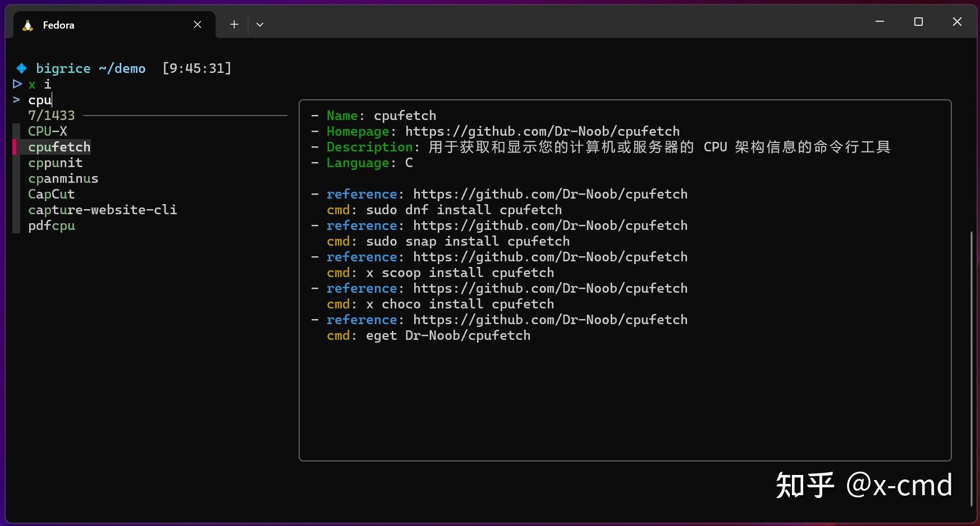Select cpufetch in the search results
Screen dimensions: 980x526
pos(59,147)
